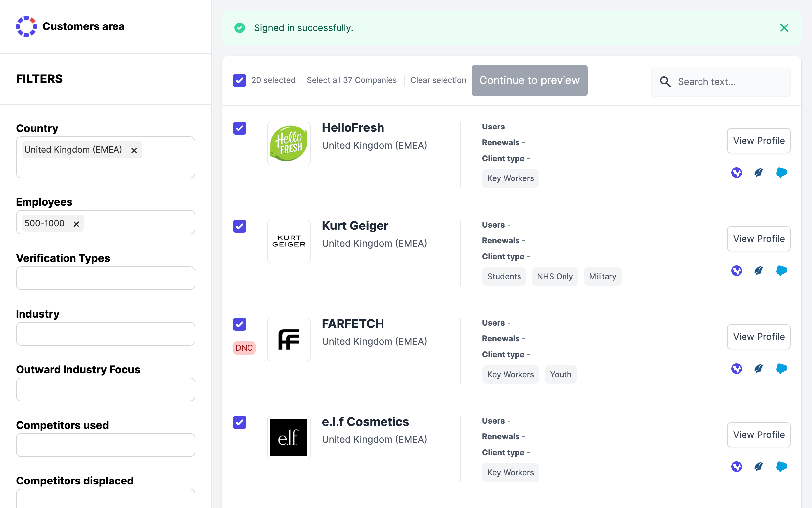Click Continue to preview button
812x508 pixels.
(529, 80)
